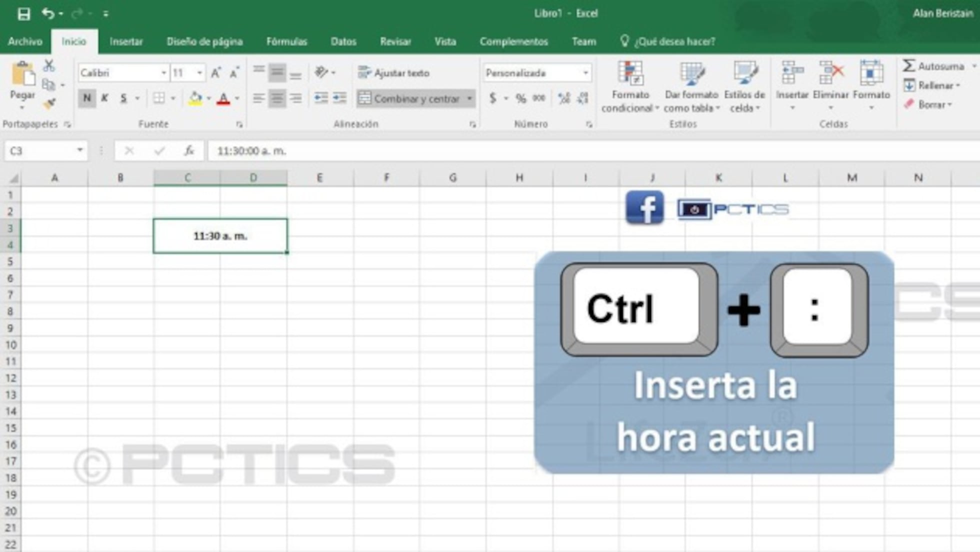Click the increase indent icon
The image size is (980, 552).
339,98
